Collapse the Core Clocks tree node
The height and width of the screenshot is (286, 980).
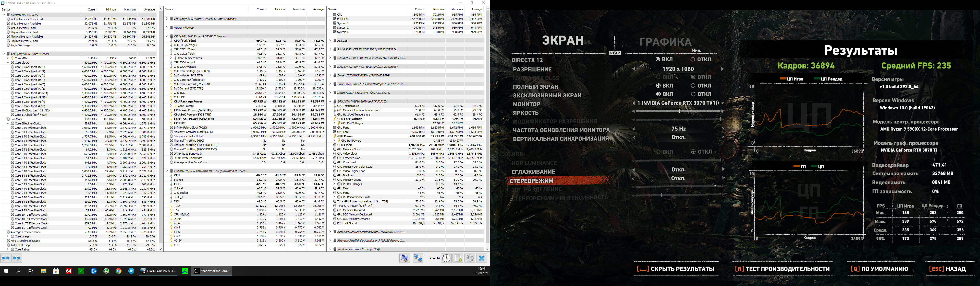click(x=8, y=62)
